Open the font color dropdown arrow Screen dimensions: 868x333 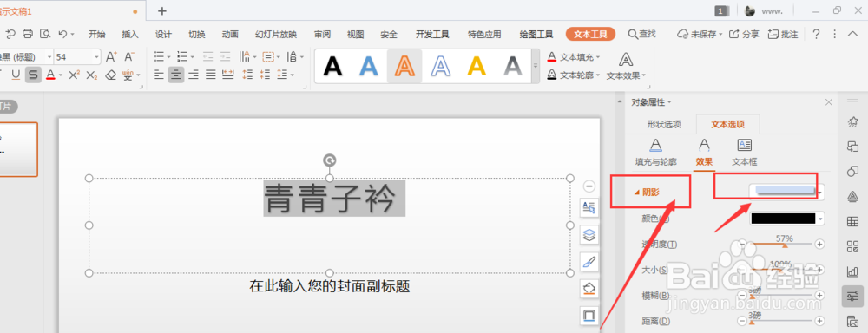(x=61, y=75)
